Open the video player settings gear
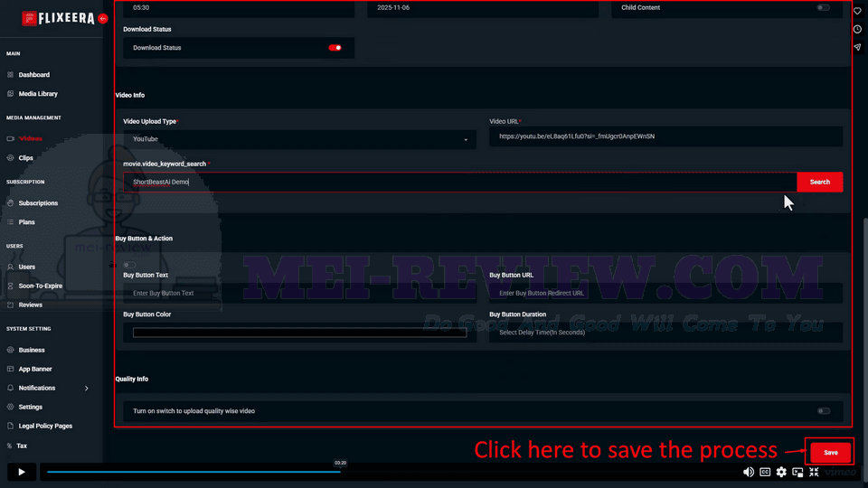Image resolution: width=868 pixels, height=488 pixels. tap(781, 472)
